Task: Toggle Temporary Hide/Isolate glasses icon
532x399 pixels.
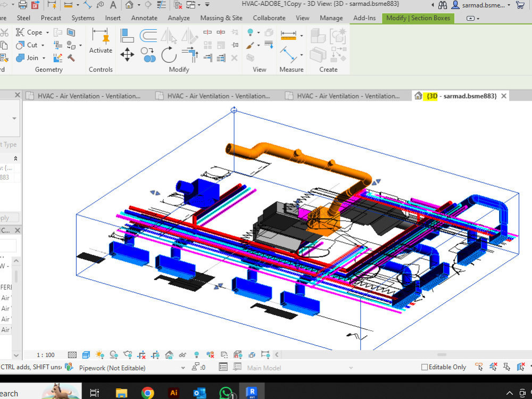Action: 182,355
